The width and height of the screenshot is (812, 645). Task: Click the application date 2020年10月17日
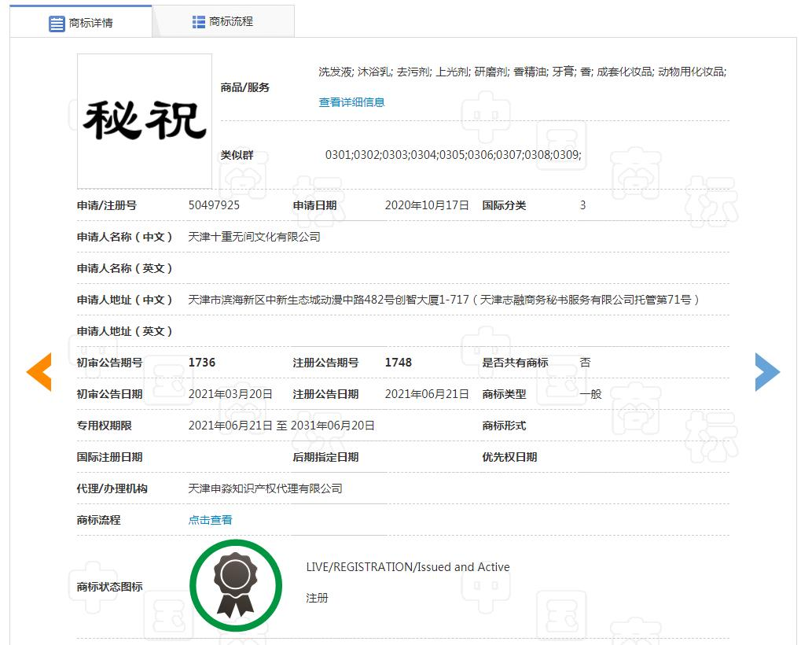tap(427, 205)
